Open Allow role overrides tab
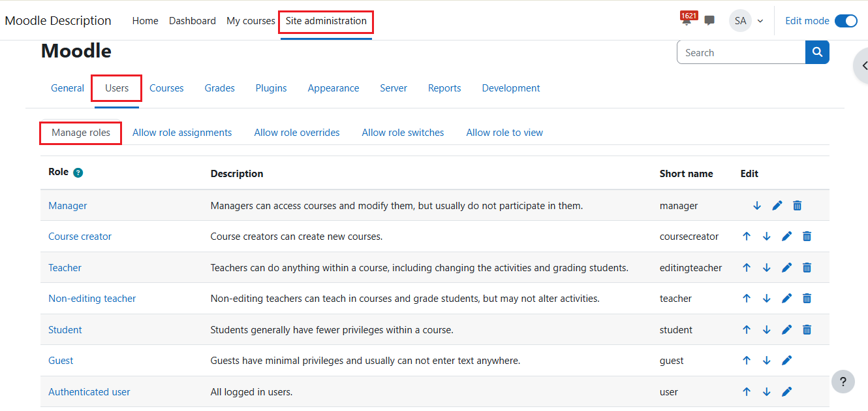Image resolution: width=868 pixels, height=411 pixels. pyautogui.click(x=297, y=133)
